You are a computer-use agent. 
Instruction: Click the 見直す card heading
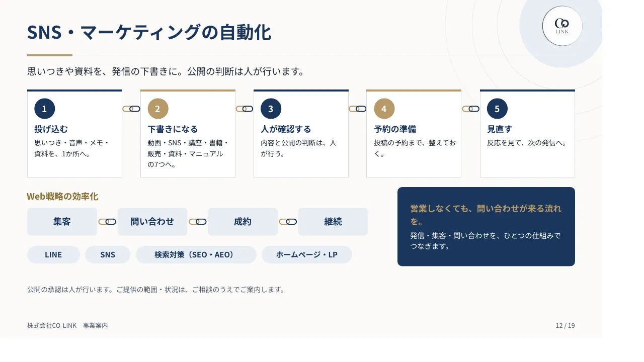point(500,129)
